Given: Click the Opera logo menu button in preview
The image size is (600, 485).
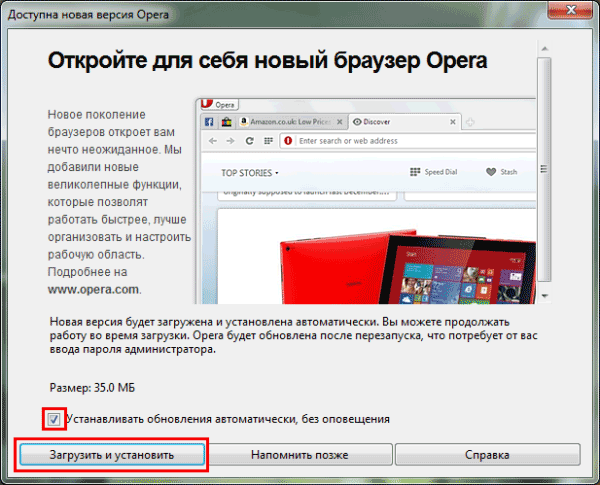Looking at the screenshot, I should tap(219, 104).
